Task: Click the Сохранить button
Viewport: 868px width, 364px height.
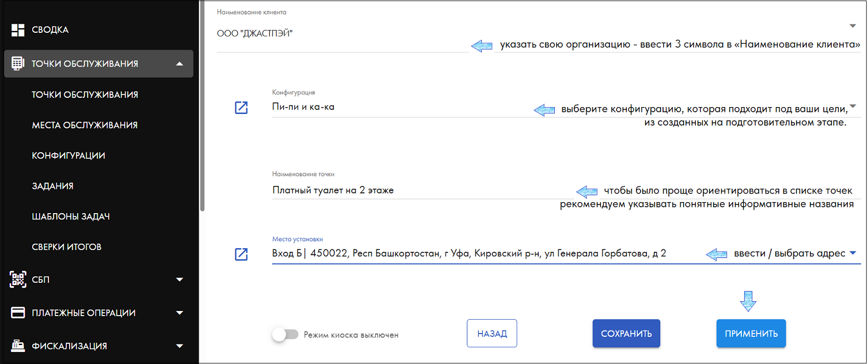Action: tap(626, 333)
